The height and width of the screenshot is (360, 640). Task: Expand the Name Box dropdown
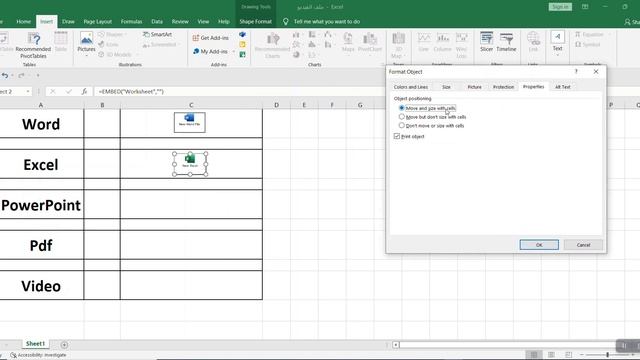(x=28, y=91)
